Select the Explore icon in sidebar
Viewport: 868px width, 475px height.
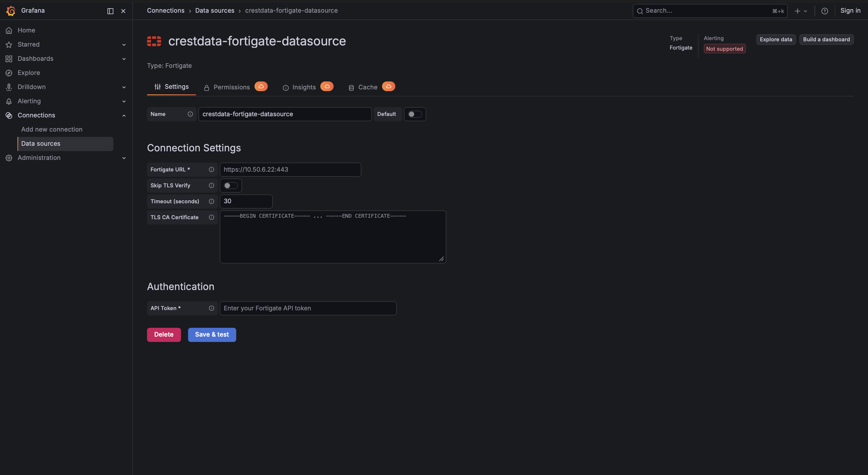9,73
